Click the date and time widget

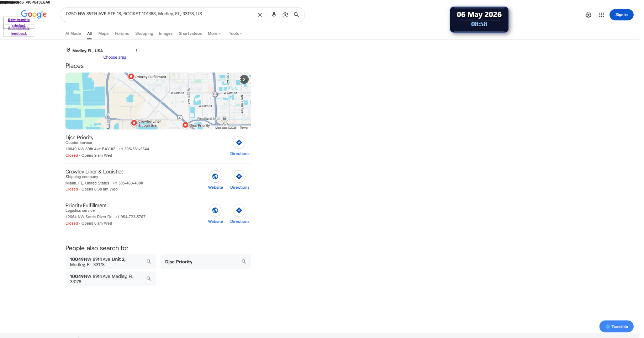[479, 20]
